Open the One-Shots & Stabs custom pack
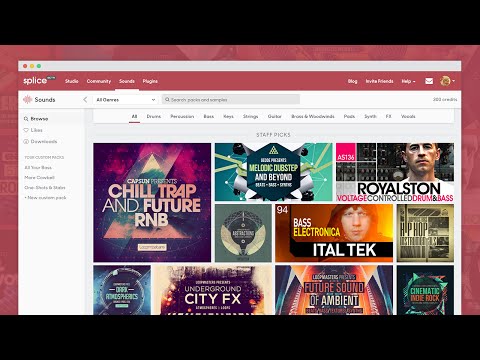Viewport: 480px width, 360px height. (x=45, y=187)
